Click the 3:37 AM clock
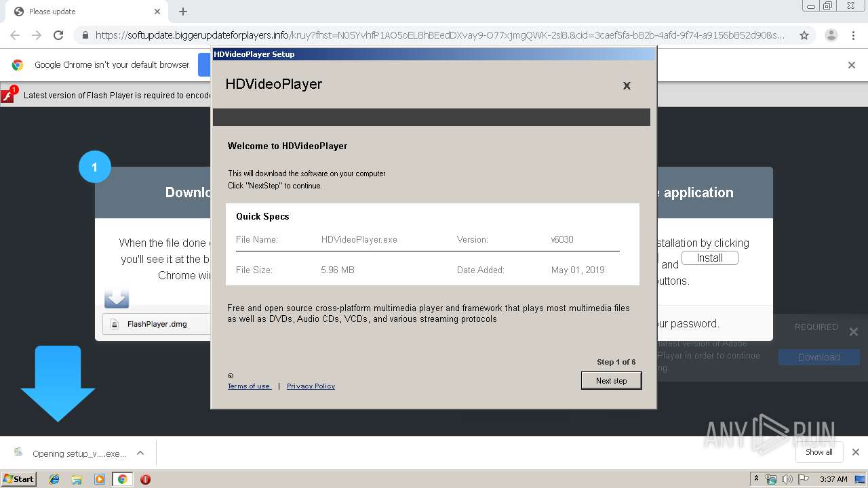Screen dimensions: 868x488 pos(833,479)
